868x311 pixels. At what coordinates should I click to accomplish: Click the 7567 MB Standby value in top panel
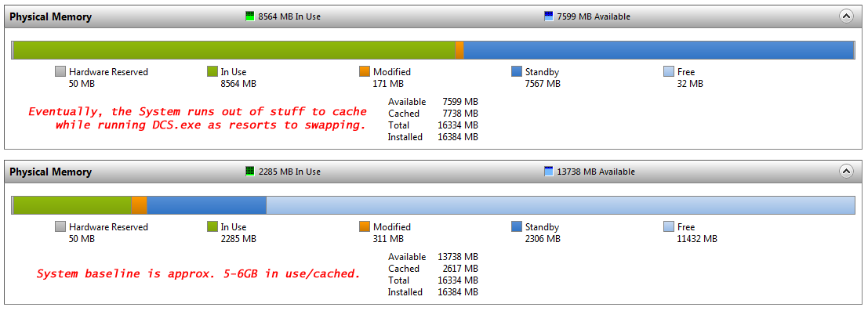543,84
